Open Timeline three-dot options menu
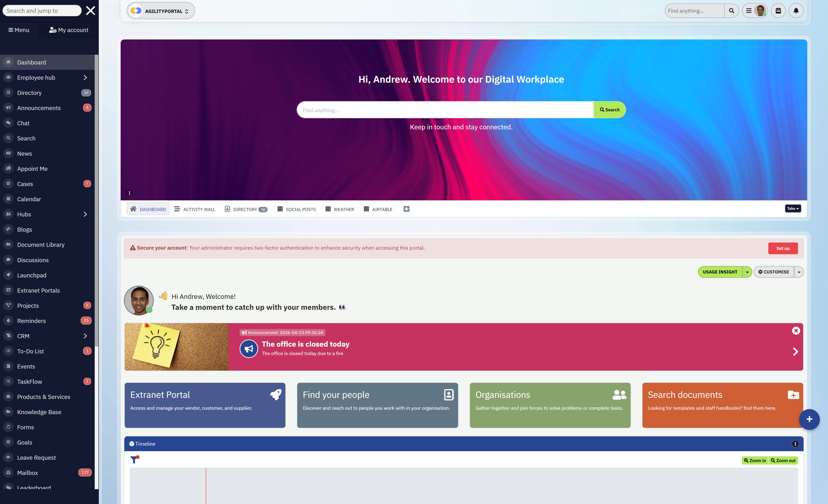 click(795, 444)
